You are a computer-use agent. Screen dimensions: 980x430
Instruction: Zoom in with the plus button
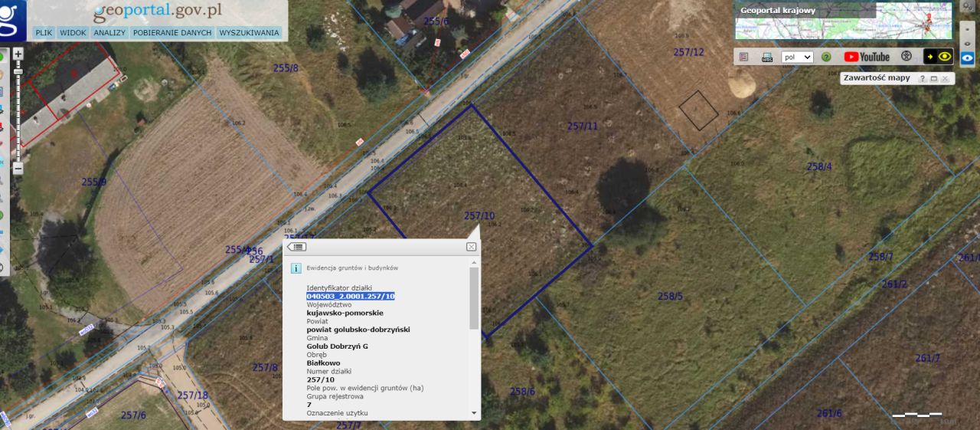[x=18, y=54]
